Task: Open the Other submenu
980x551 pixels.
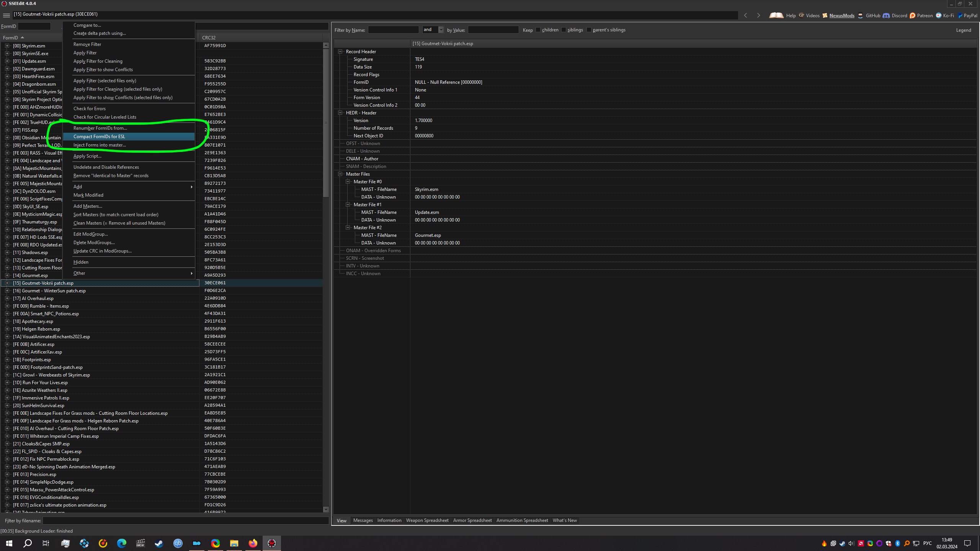Action: point(129,273)
